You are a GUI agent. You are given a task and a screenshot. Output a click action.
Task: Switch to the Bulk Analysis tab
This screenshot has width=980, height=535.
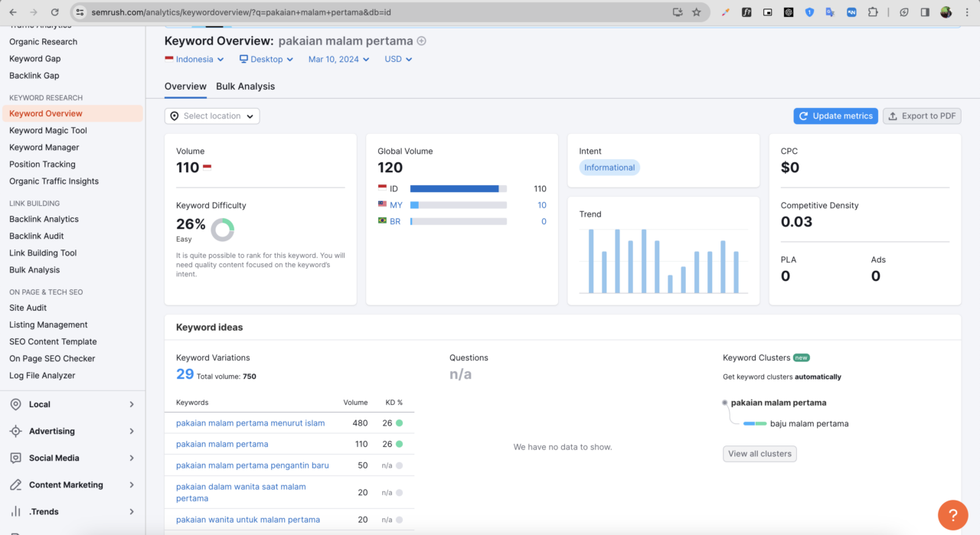[245, 86]
